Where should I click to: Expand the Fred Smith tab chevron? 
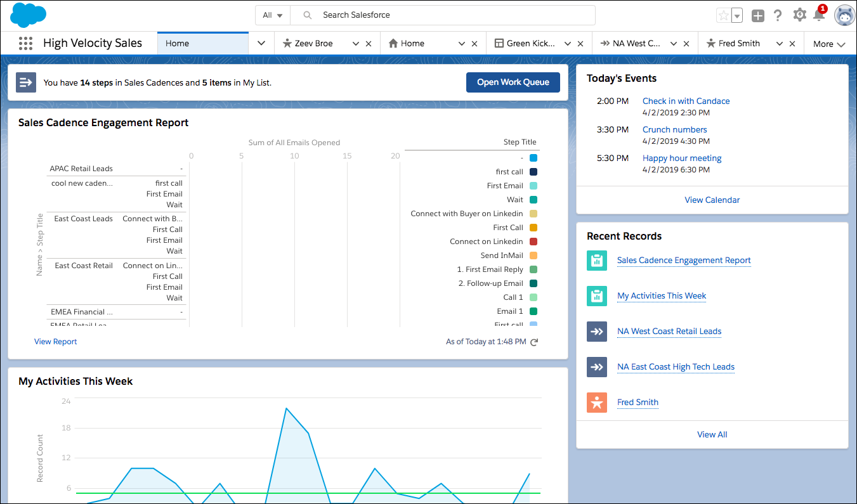coord(779,44)
